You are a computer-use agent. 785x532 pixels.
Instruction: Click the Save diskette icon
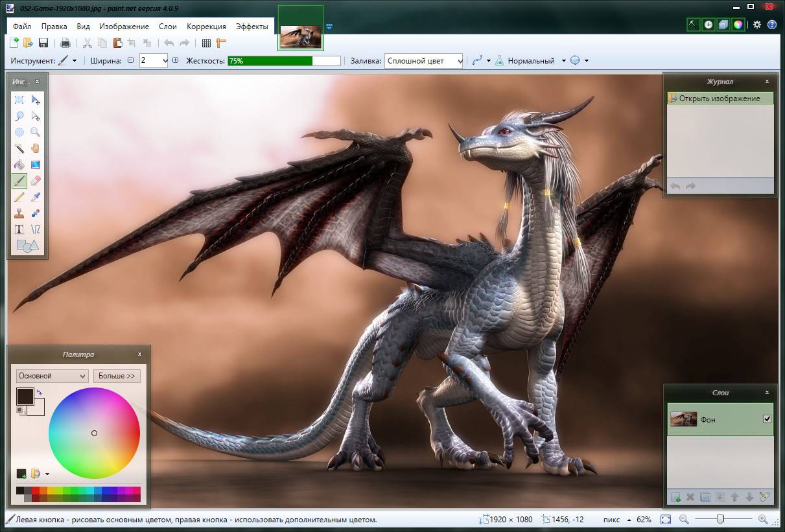point(43,43)
